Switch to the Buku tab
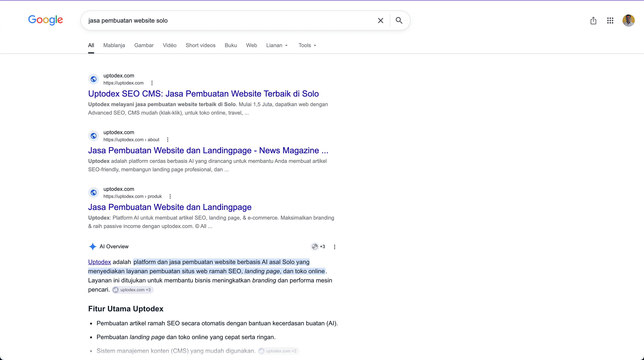Image resolution: width=644 pixels, height=360 pixels. pos(231,45)
